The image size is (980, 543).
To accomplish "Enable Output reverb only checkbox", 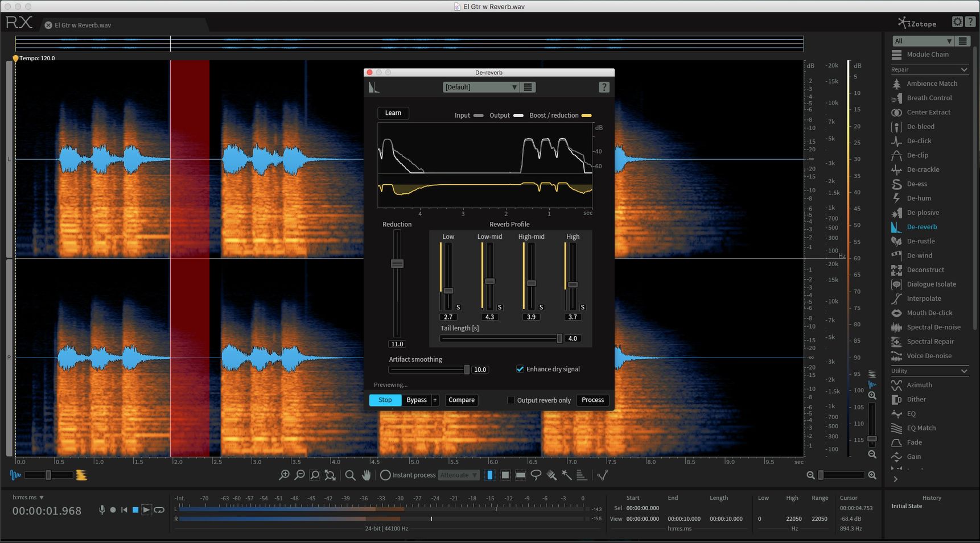I will coord(510,400).
